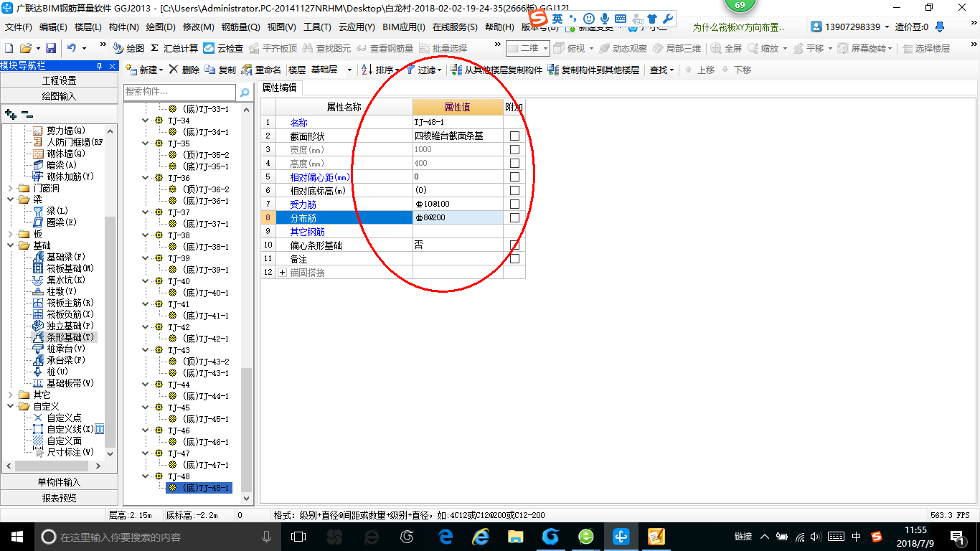The width and height of the screenshot is (980, 551).
Task: Toggle the 附加 checkbox for 相对偏心距
Action: [514, 176]
